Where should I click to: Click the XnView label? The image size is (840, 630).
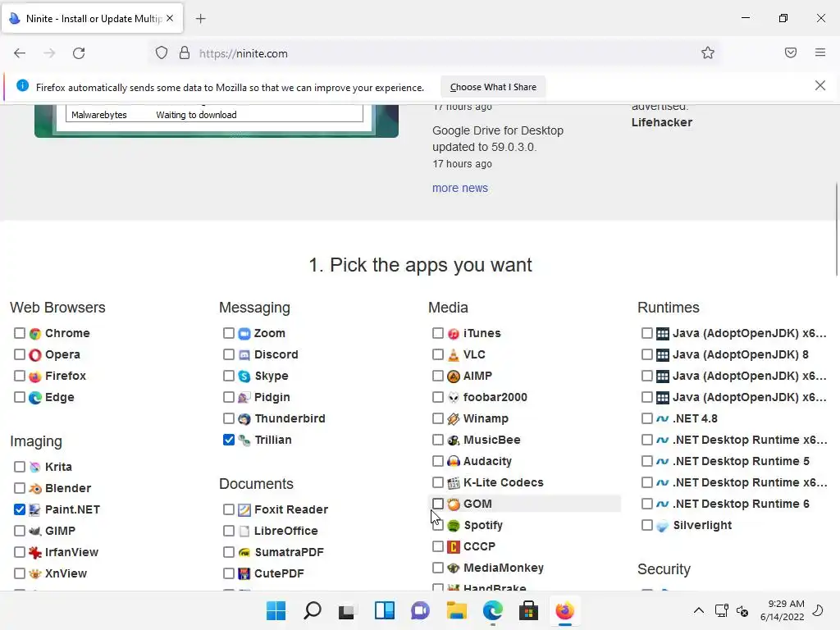click(x=66, y=573)
